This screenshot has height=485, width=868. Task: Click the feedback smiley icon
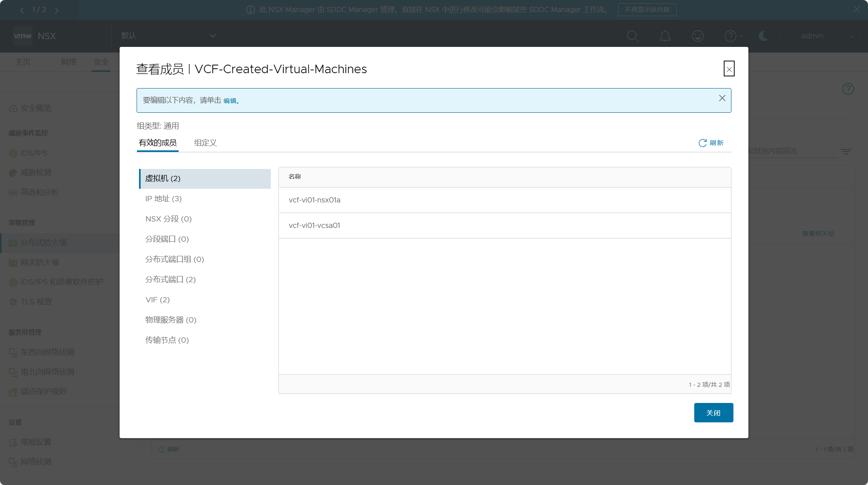(697, 36)
